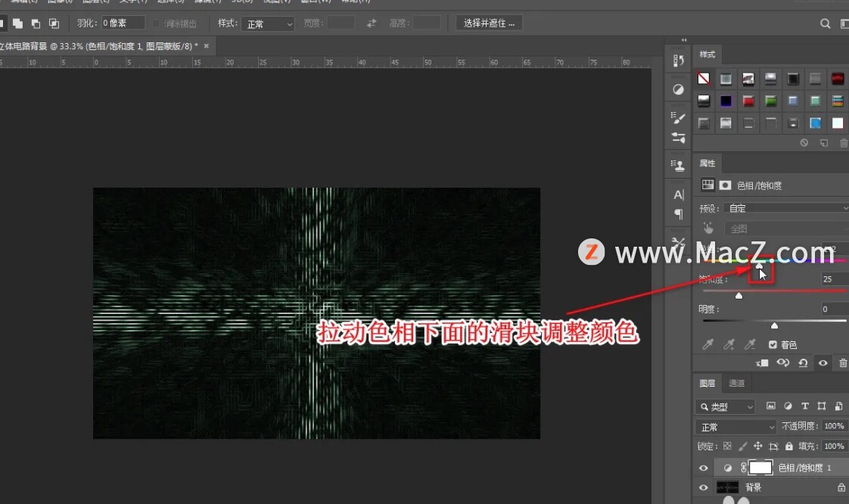This screenshot has height=504, width=849.
Task: Select the 背景 layer thumbnail
Action: coord(727,488)
